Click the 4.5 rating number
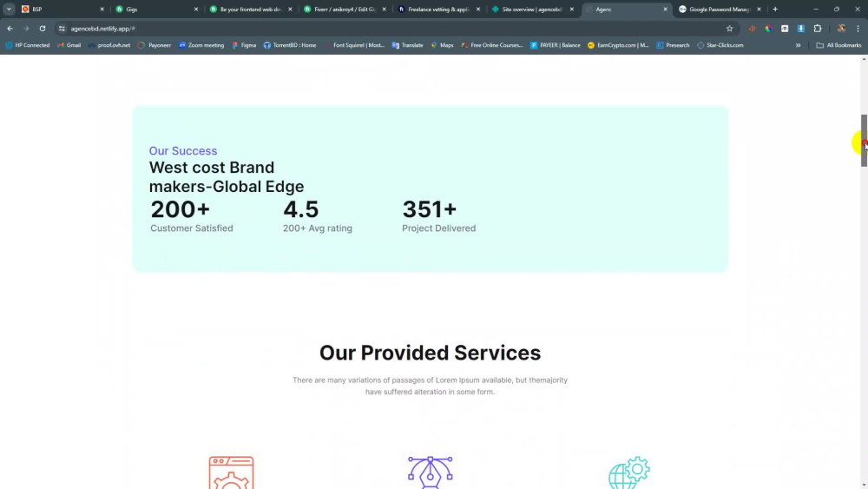 click(x=301, y=209)
